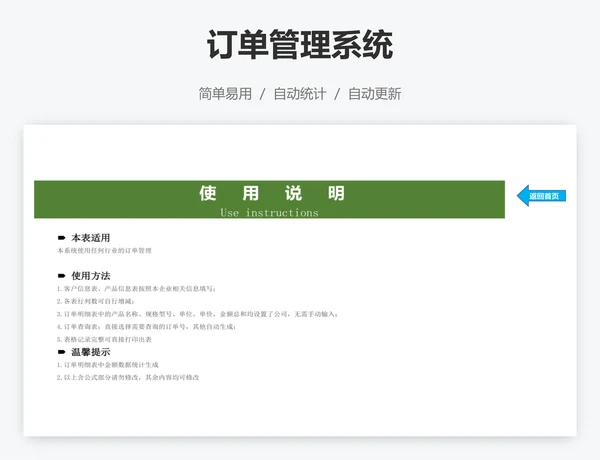Click the 本表适用 section heading
The width and height of the screenshot is (600, 460).
pos(91,238)
